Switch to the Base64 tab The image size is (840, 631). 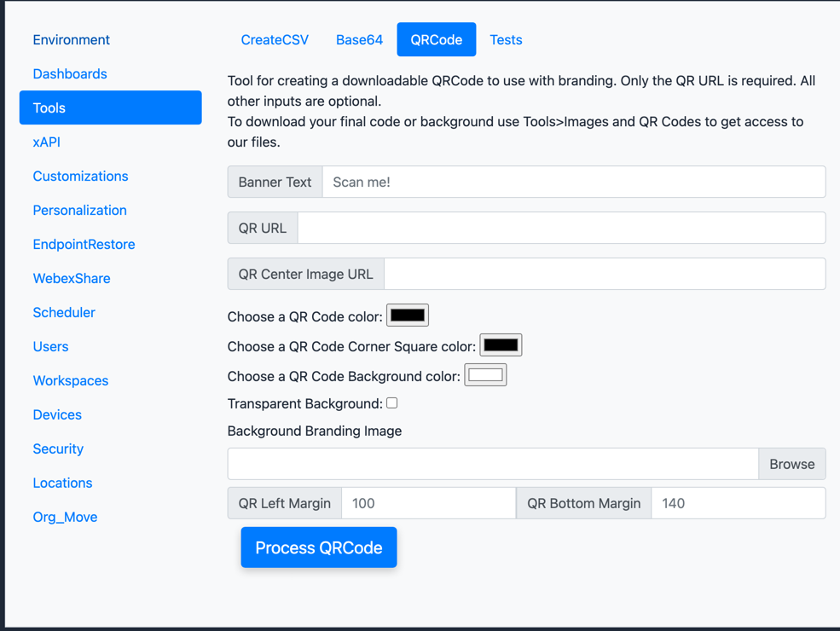pos(359,40)
